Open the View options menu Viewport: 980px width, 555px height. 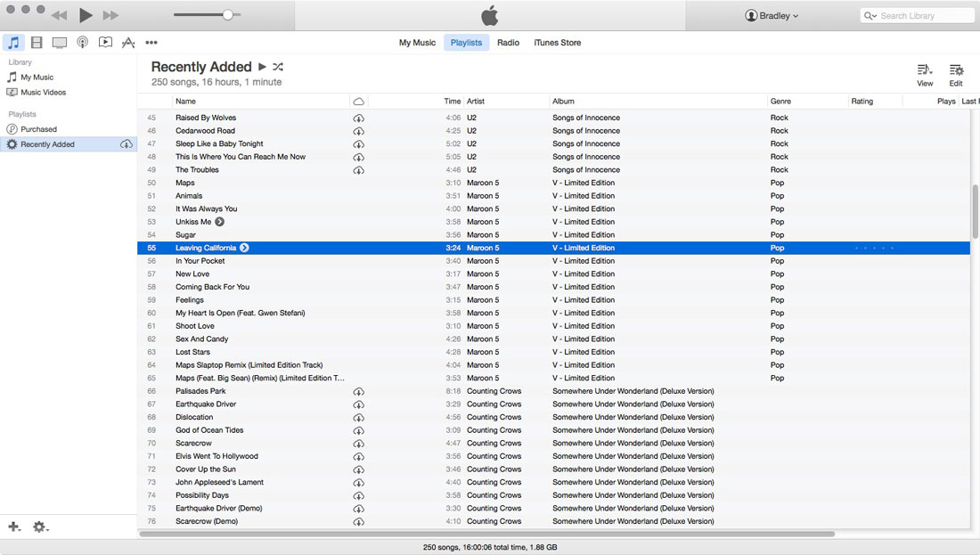(x=925, y=75)
